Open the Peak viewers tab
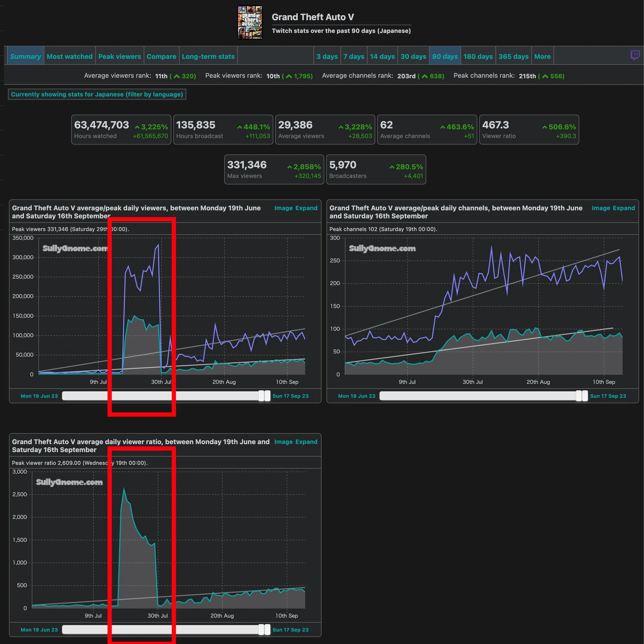 [x=120, y=56]
